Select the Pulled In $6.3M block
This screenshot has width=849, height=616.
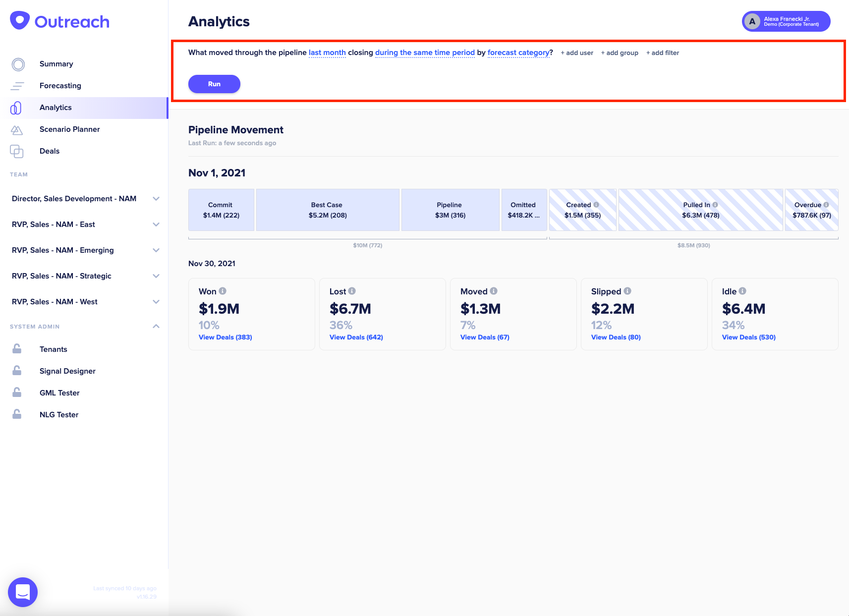701,210
